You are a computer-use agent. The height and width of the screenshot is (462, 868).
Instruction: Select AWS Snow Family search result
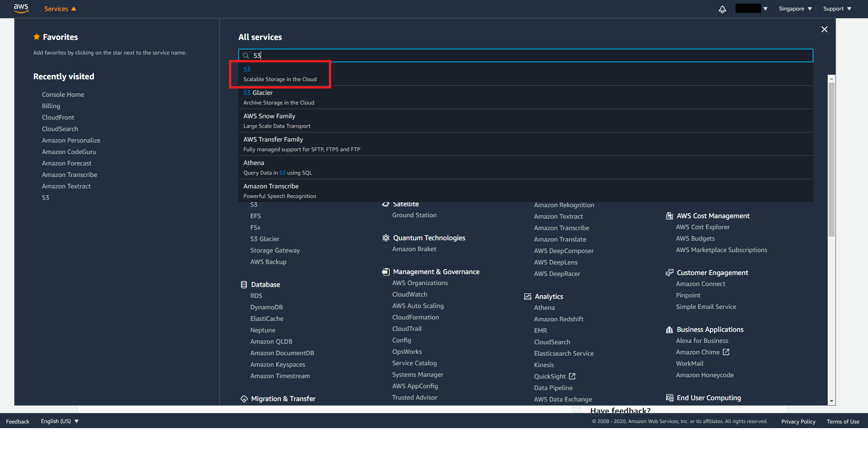coord(525,121)
